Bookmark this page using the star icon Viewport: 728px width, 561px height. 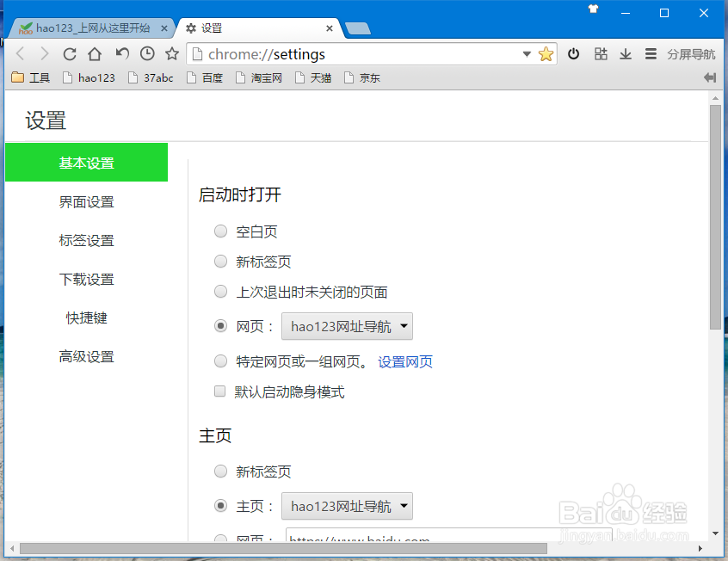click(546, 53)
